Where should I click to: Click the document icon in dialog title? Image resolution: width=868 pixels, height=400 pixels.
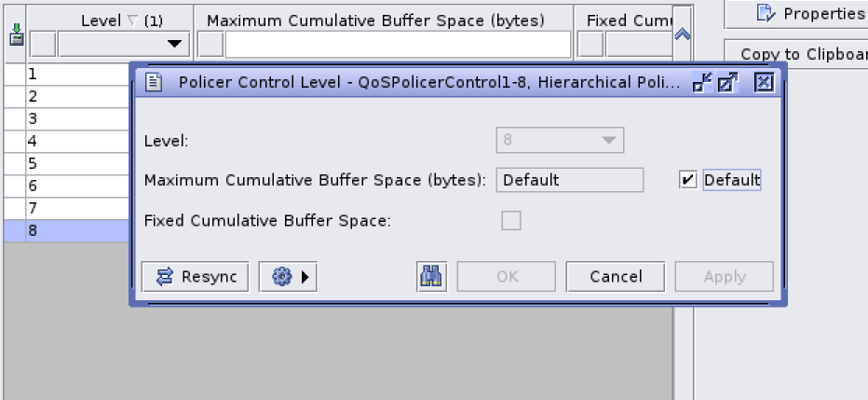point(155,83)
